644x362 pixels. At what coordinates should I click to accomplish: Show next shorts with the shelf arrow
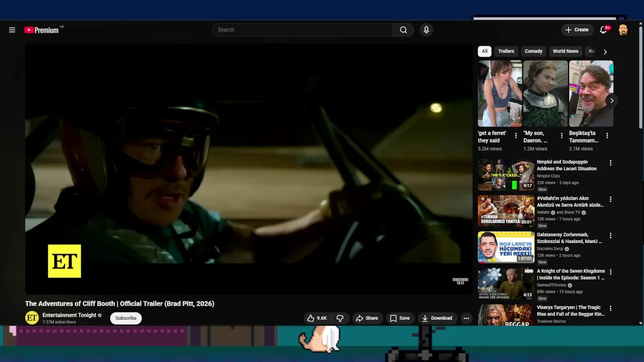click(612, 101)
